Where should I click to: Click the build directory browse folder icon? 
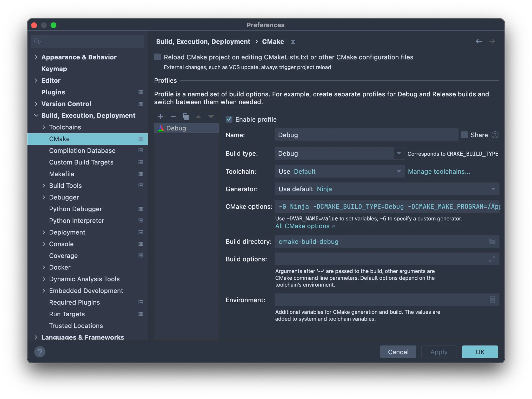[492, 242]
